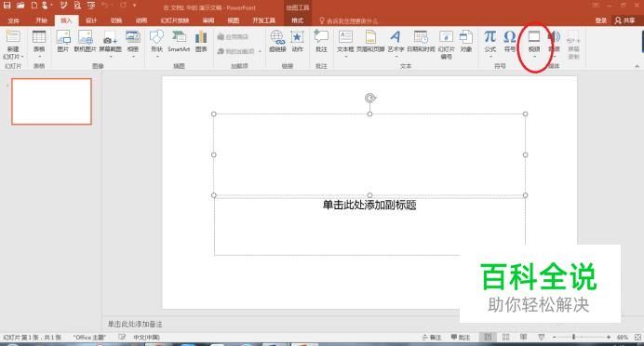Switch to Developer tab (开发工具)
Viewport: 644px width, 346px height.
pos(263,20)
